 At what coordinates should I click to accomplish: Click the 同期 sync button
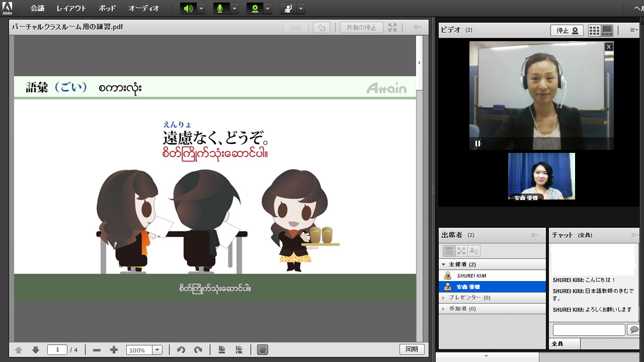pyautogui.click(x=412, y=349)
